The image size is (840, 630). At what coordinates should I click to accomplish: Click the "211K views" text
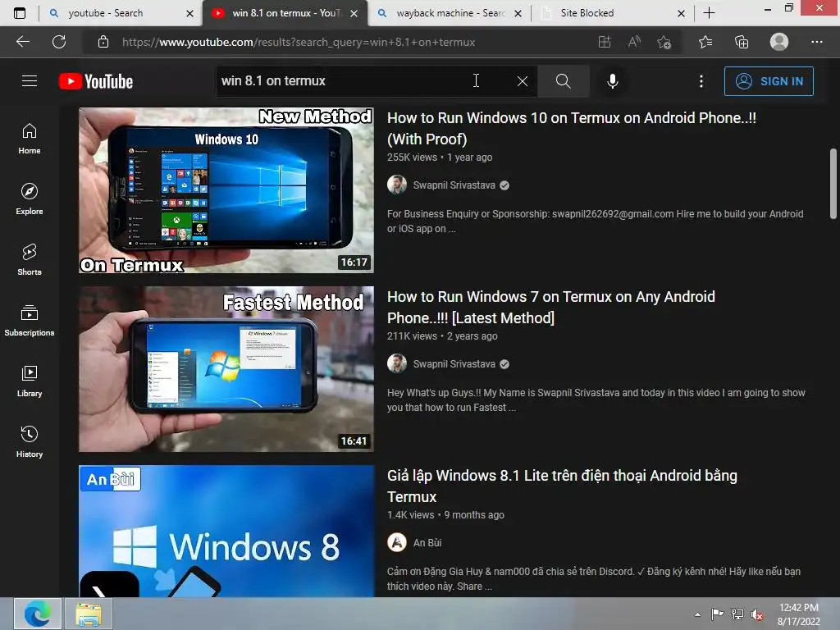[x=412, y=336]
